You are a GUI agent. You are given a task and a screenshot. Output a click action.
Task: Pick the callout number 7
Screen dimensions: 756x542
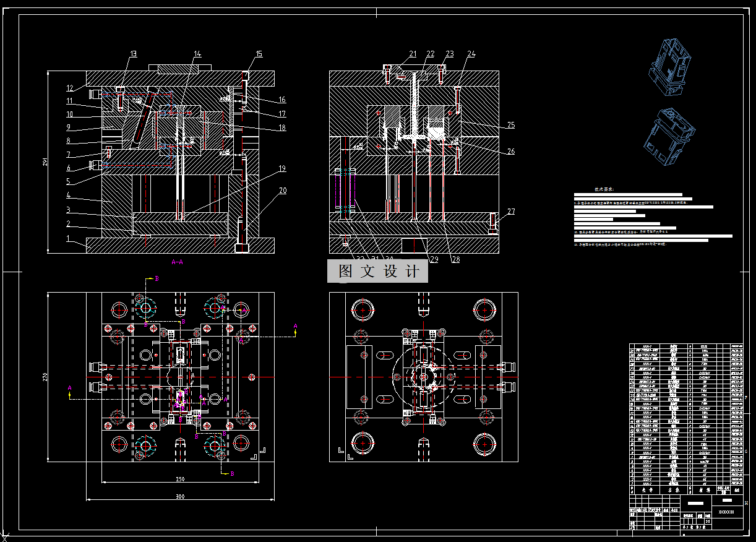coord(69,155)
